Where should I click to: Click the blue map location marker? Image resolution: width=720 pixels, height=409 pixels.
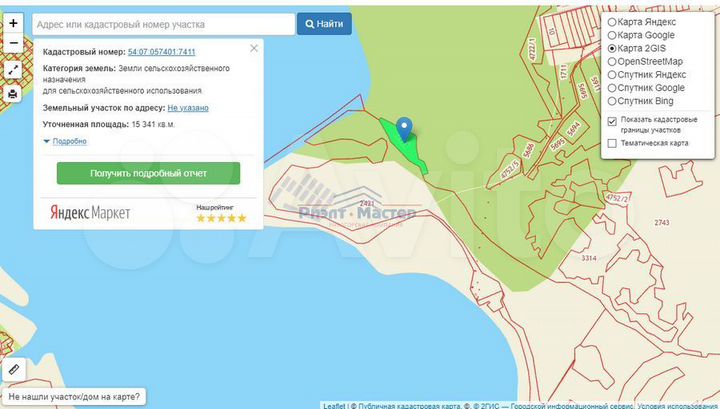(x=404, y=129)
